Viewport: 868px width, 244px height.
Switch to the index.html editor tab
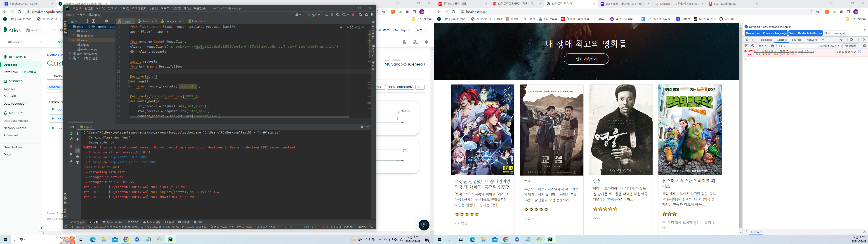198,21
